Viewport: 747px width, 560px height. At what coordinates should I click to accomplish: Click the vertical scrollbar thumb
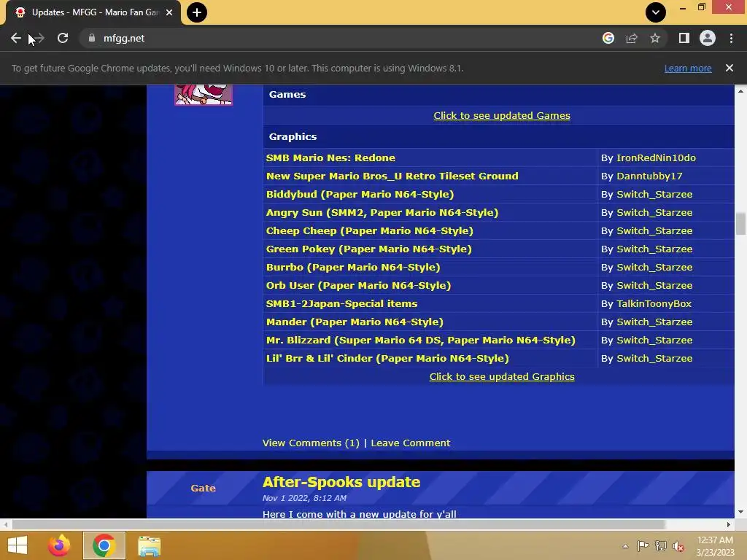click(740, 223)
